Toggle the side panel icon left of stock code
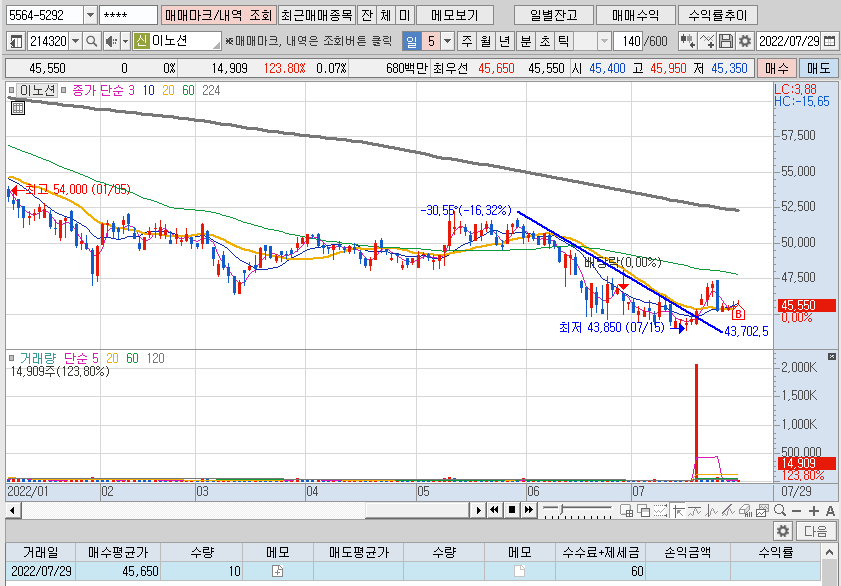 (16, 41)
